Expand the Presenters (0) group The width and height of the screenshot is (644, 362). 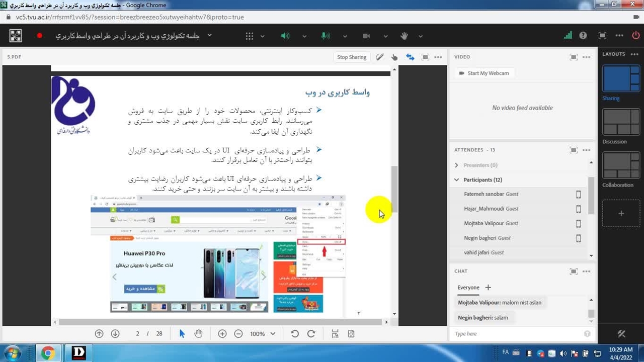pos(456,165)
